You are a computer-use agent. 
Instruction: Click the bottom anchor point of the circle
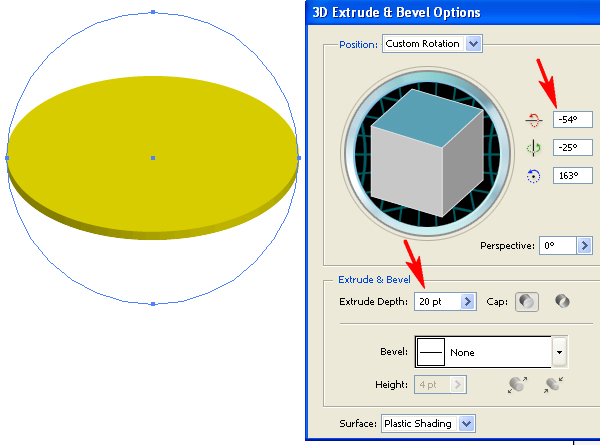[153, 304]
